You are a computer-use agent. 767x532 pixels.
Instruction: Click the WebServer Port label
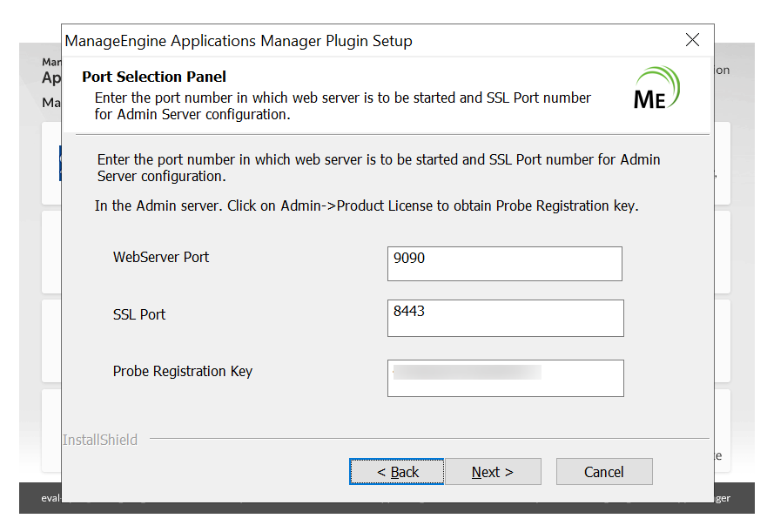pyautogui.click(x=161, y=257)
